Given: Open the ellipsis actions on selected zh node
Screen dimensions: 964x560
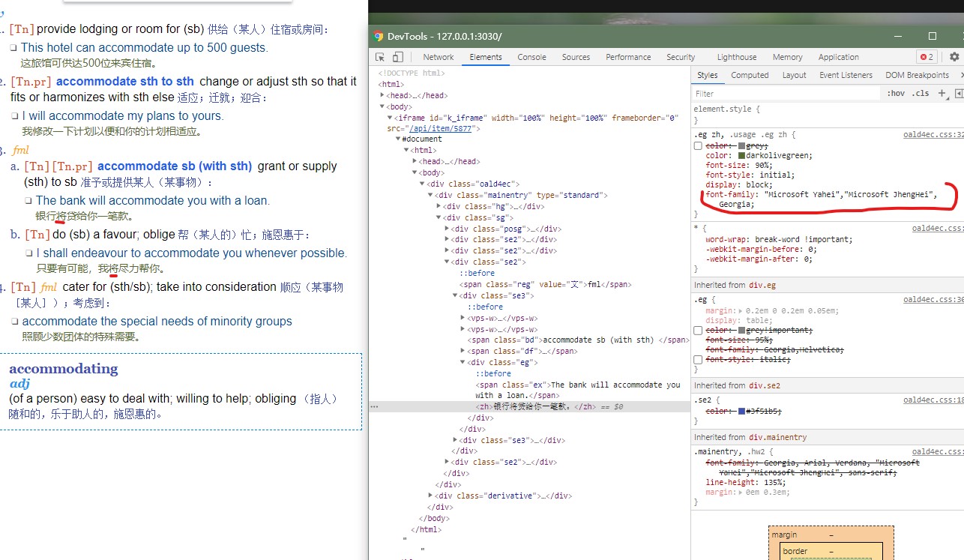Looking at the screenshot, I should [374, 406].
